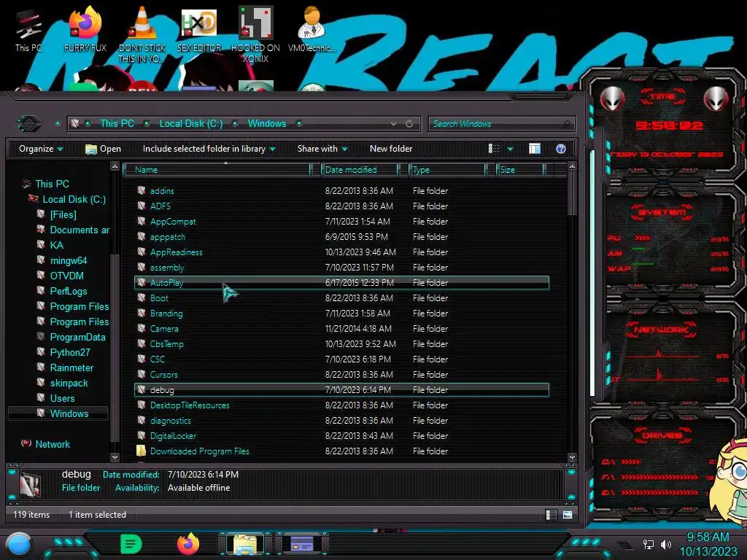Click in the Search Windows field

pos(502,124)
